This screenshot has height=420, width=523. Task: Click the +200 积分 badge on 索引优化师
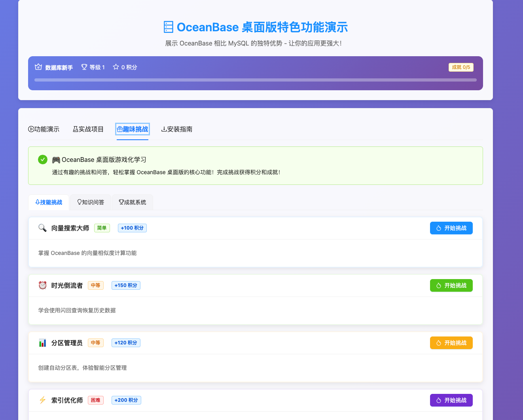[126, 400]
